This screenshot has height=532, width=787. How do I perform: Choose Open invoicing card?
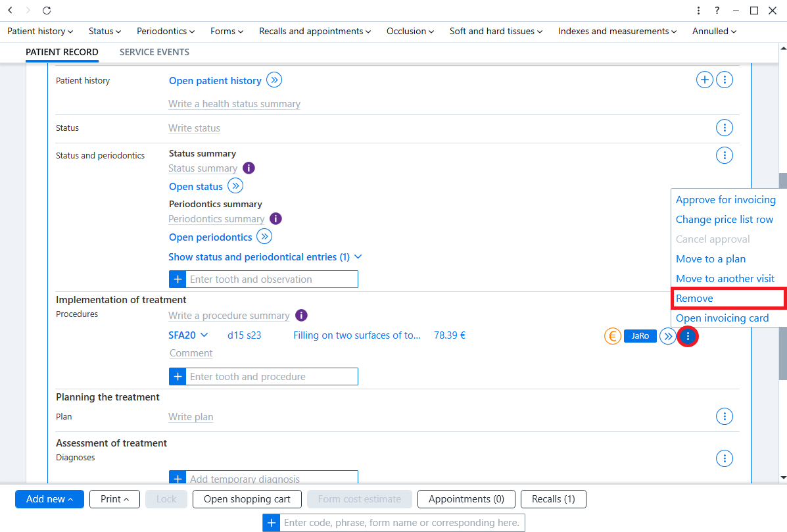click(x=722, y=318)
